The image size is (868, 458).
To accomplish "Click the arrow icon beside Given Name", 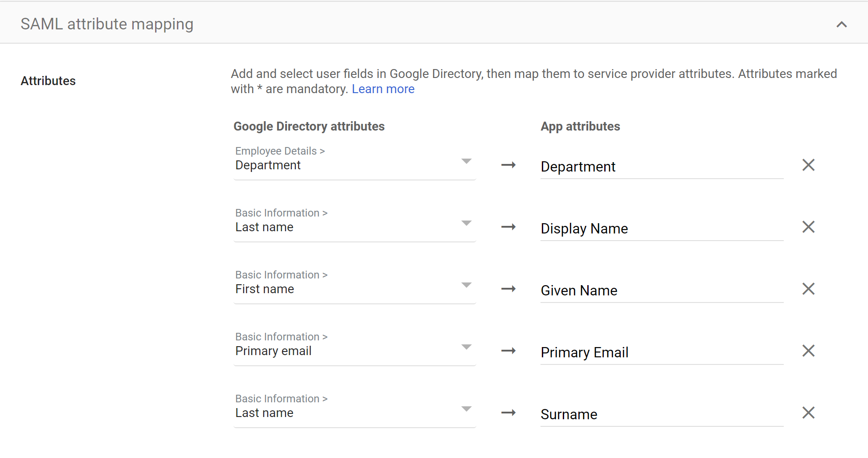I will [x=508, y=289].
